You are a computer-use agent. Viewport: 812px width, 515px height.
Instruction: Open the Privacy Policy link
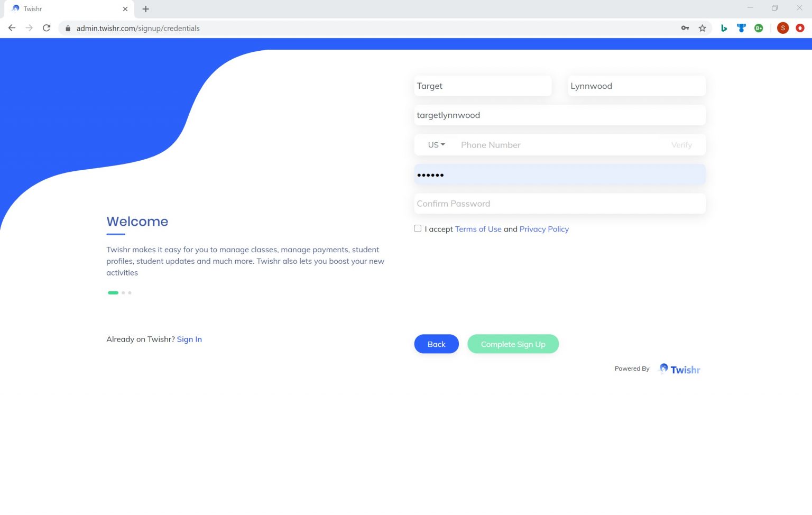coord(544,229)
